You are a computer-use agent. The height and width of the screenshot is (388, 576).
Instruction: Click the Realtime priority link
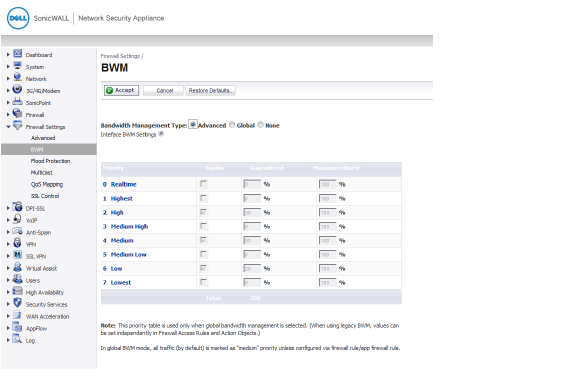pos(124,184)
